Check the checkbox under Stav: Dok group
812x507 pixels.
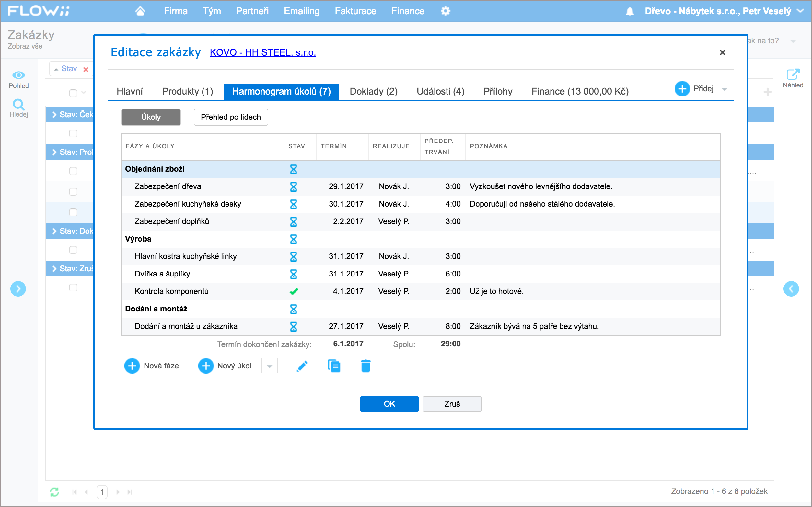click(73, 250)
